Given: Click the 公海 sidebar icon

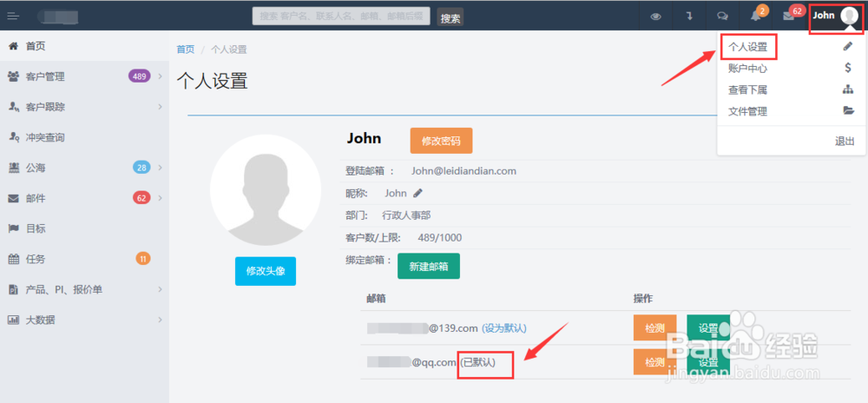Looking at the screenshot, I should click(x=13, y=168).
